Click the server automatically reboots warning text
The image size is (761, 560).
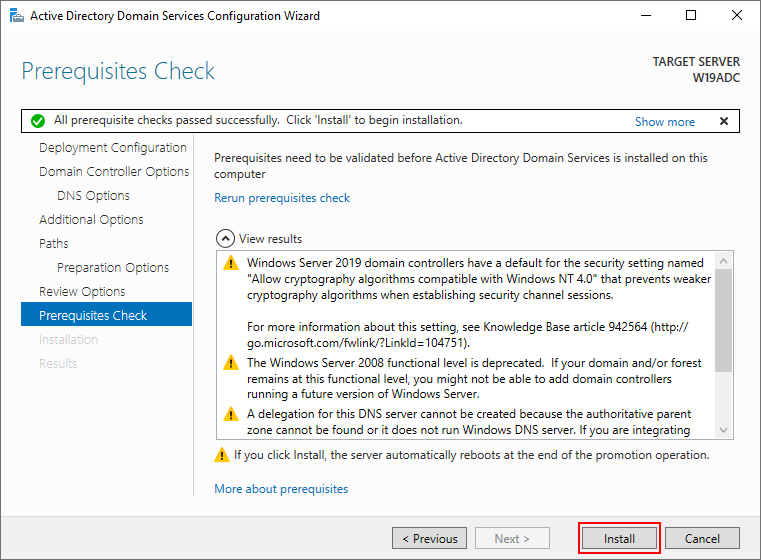point(472,455)
